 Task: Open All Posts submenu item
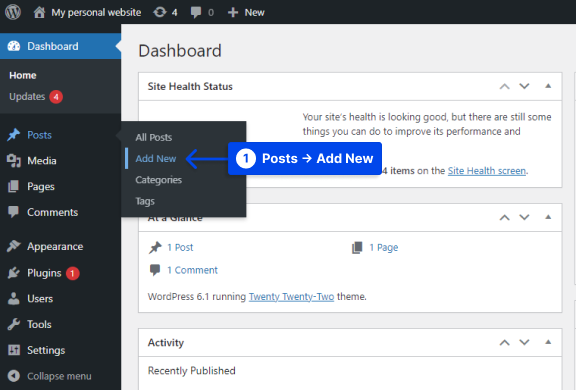coord(154,137)
